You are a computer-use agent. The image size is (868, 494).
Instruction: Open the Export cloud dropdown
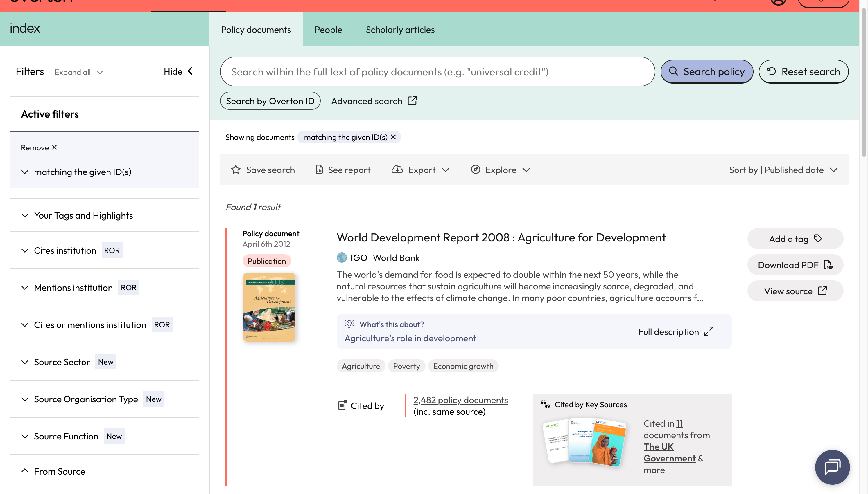pos(420,170)
